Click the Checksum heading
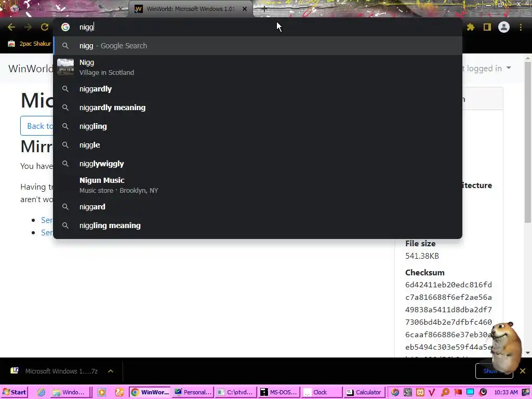The image size is (532, 399). [x=425, y=272]
